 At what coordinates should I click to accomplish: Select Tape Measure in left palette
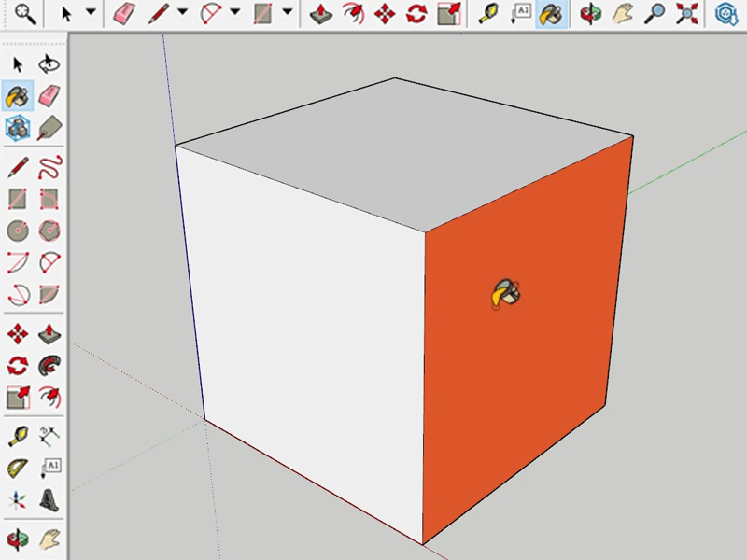click(18, 436)
